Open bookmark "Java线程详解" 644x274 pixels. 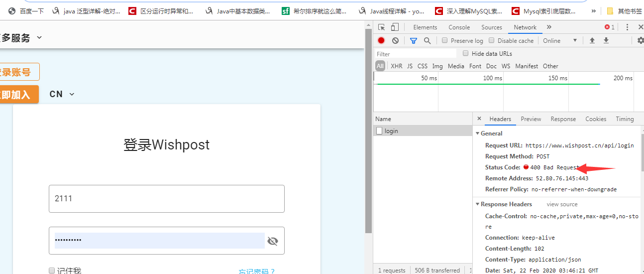pyautogui.click(x=391, y=11)
